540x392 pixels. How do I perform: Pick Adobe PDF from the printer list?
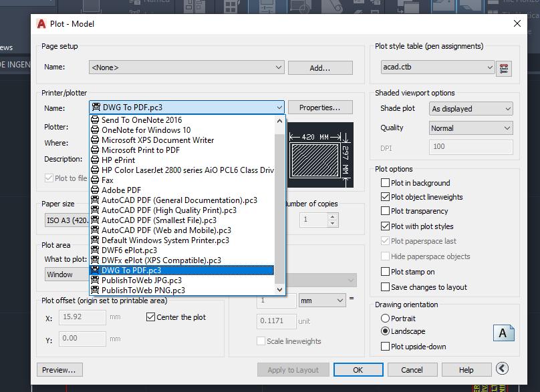pyautogui.click(x=182, y=190)
